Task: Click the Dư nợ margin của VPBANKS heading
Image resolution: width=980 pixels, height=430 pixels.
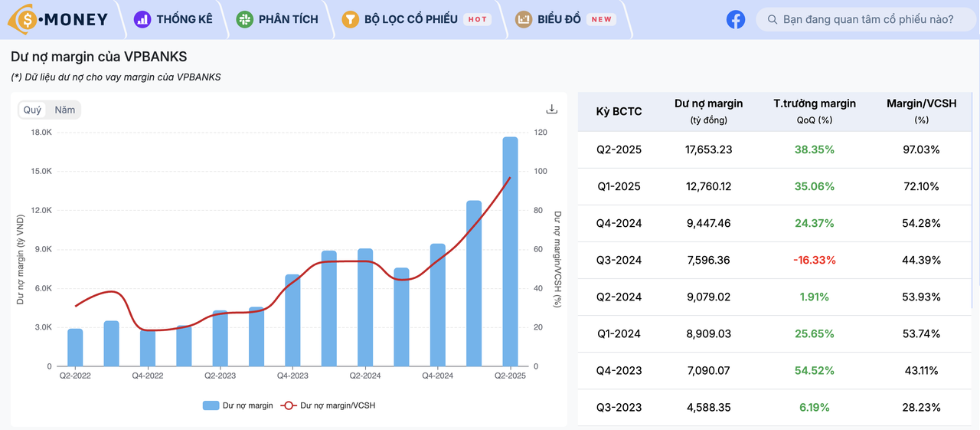Action: (99, 57)
